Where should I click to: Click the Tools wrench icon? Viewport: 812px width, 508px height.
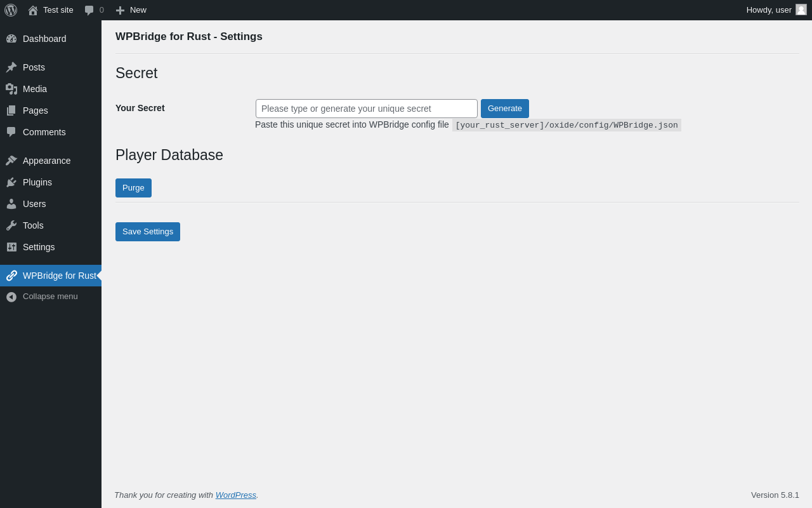click(x=11, y=225)
